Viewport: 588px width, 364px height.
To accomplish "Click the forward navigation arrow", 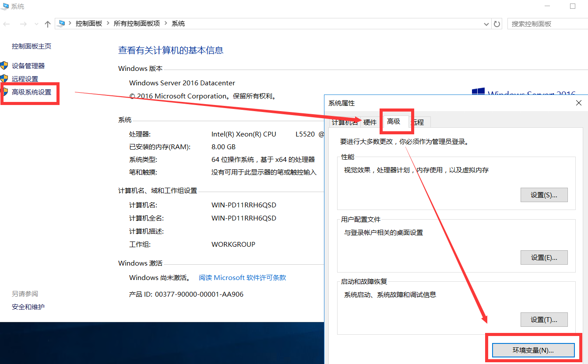I will click(23, 24).
